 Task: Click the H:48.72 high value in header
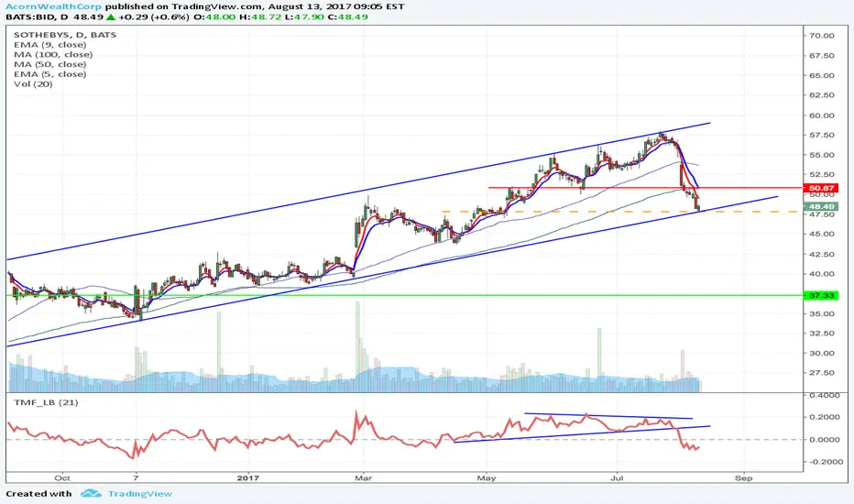260,16
